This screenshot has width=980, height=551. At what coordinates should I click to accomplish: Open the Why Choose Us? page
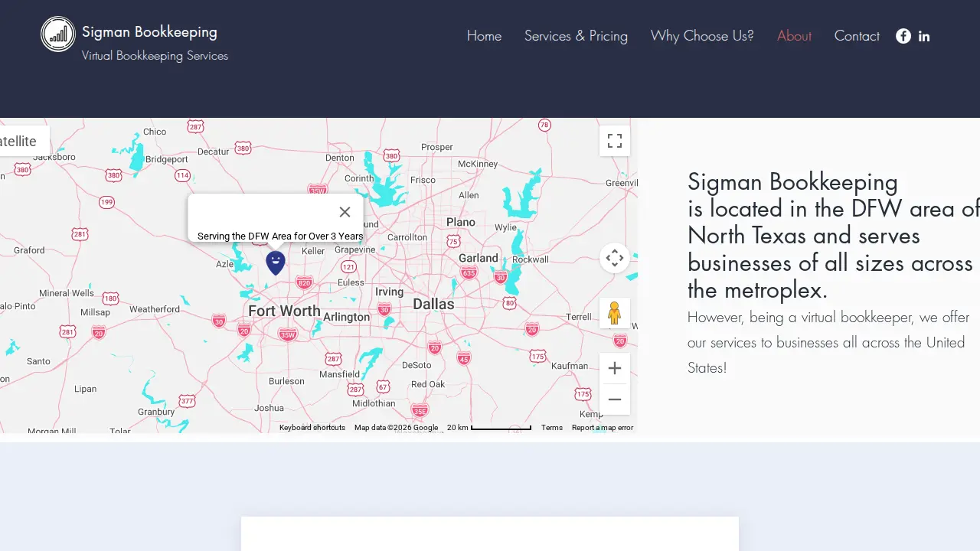702,36
